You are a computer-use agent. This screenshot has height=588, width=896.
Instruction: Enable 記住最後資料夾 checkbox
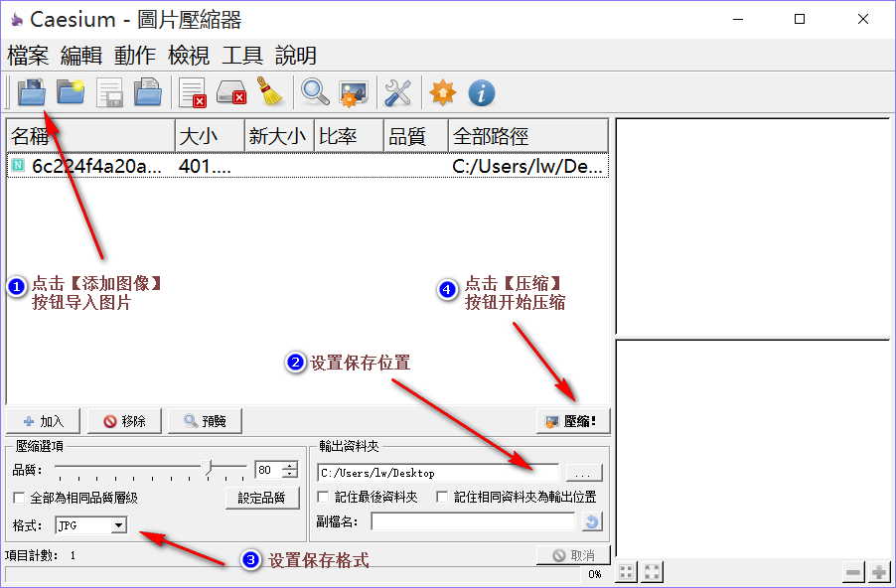[x=323, y=497]
